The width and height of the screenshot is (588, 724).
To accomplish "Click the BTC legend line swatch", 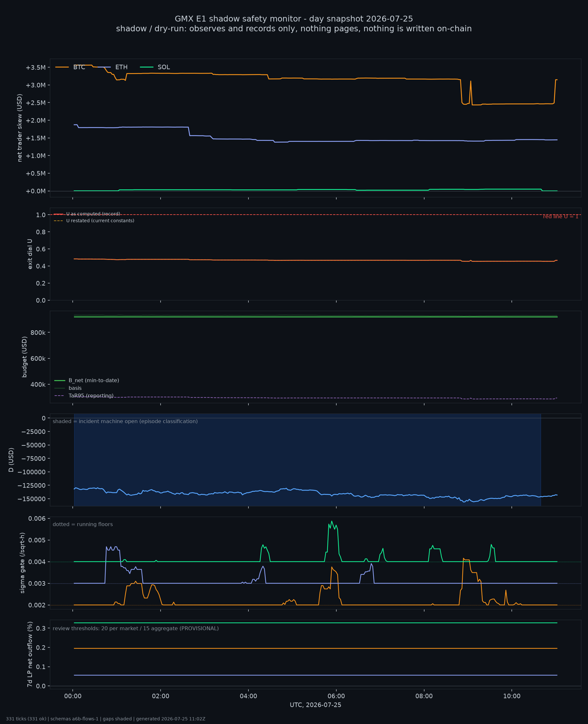I will (62, 67).
